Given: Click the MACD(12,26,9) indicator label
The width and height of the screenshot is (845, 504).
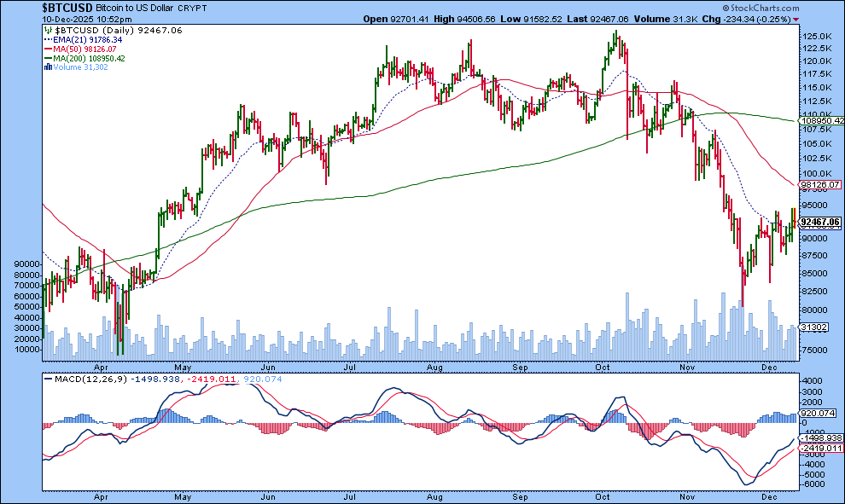Looking at the screenshot, I should [80, 379].
